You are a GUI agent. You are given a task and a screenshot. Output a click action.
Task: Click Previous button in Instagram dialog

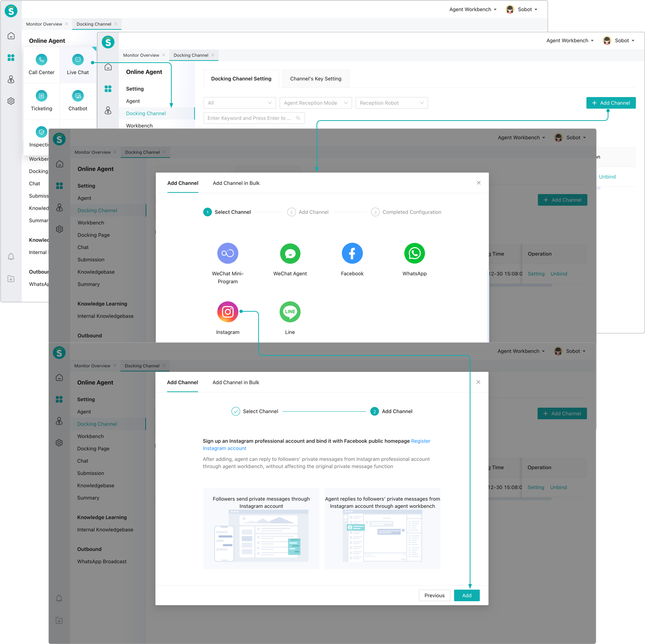coord(435,595)
